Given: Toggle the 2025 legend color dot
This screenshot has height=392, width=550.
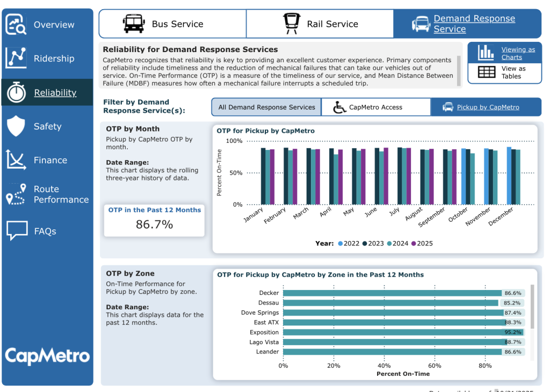Looking at the screenshot, I should tap(414, 243).
